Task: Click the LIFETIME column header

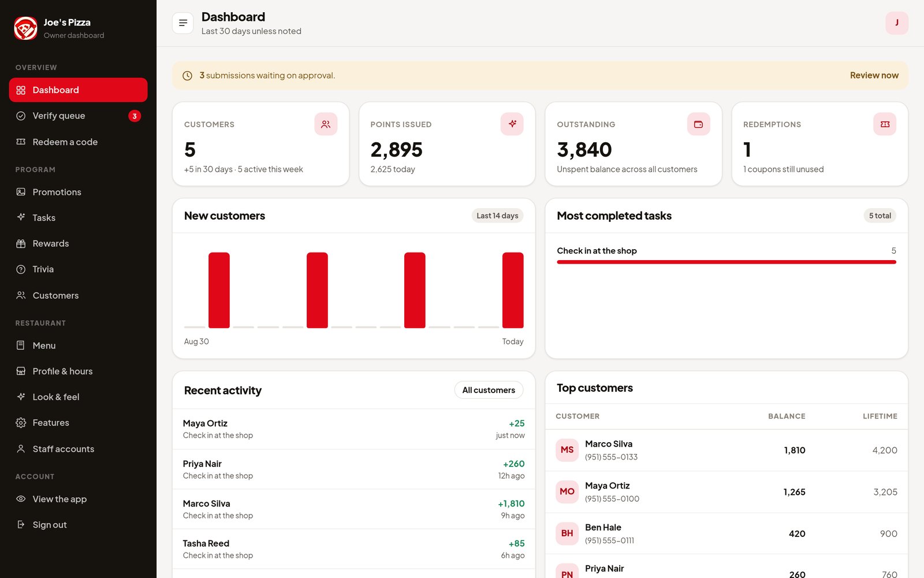Action: point(880,416)
